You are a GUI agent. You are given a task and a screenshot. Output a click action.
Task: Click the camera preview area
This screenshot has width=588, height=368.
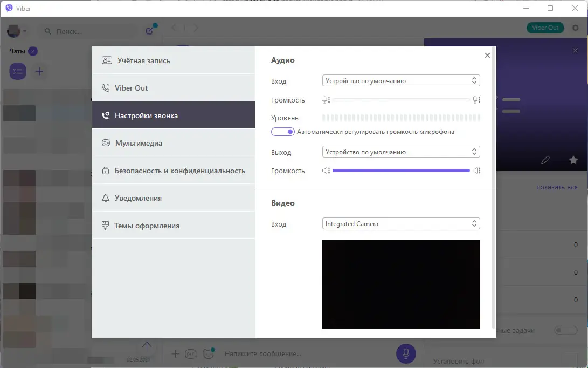coord(401,284)
